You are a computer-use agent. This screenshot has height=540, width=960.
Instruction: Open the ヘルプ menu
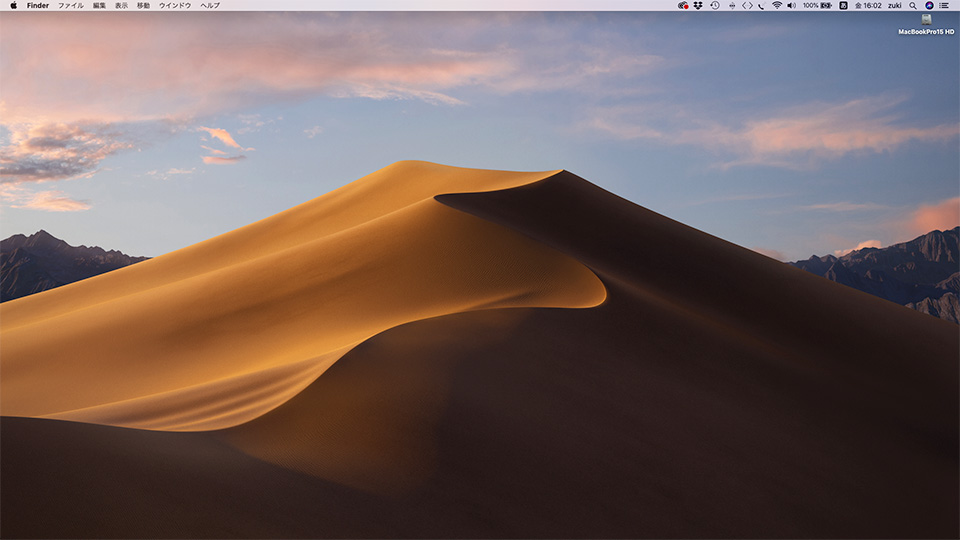point(210,6)
